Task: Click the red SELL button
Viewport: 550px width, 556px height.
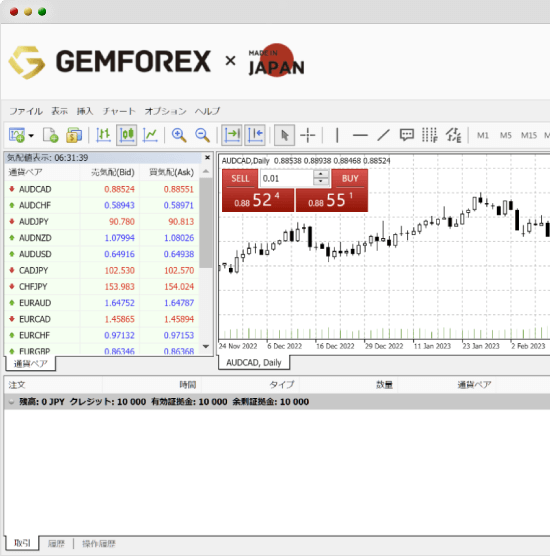Action: pos(240,178)
